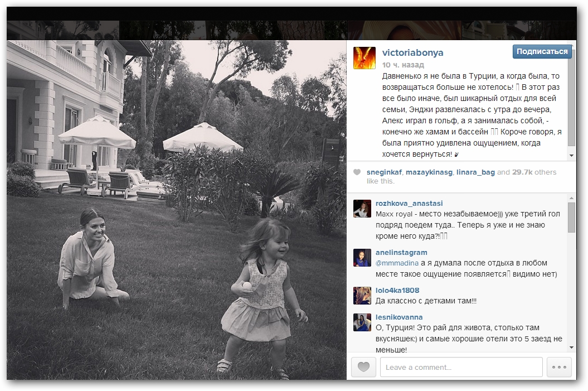
Task: Open the mazaykinasg liker profile link
Action: pyautogui.click(x=429, y=172)
